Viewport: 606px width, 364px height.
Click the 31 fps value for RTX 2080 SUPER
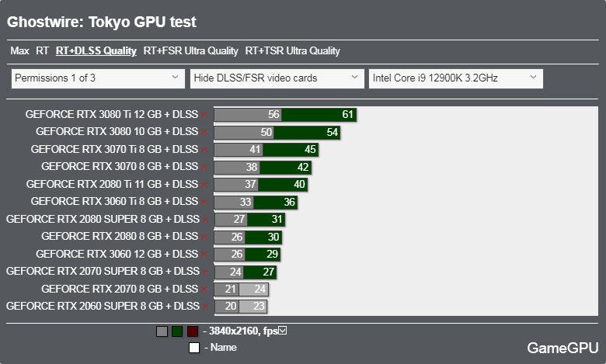pos(277,220)
